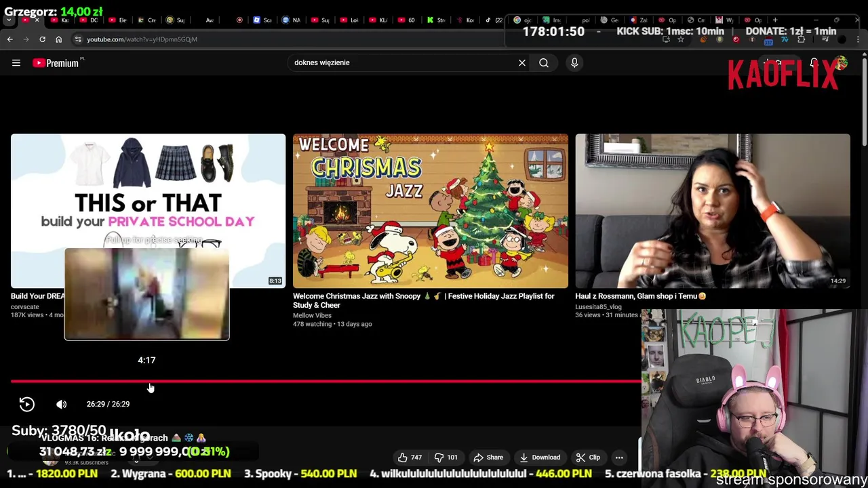Clear the search text with the X
The height and width of the screenshot is (488, 868).
tap(522, 62)
